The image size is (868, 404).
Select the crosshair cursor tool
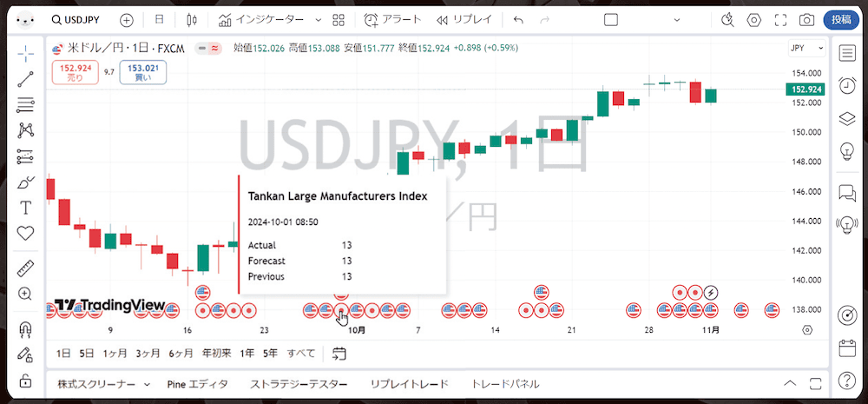(x=25, y=55)
